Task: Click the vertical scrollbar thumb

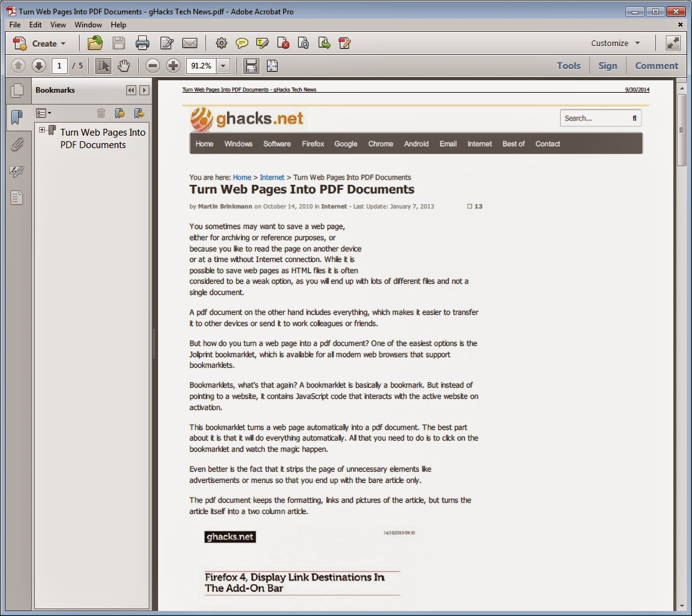Action: point(682,129)
